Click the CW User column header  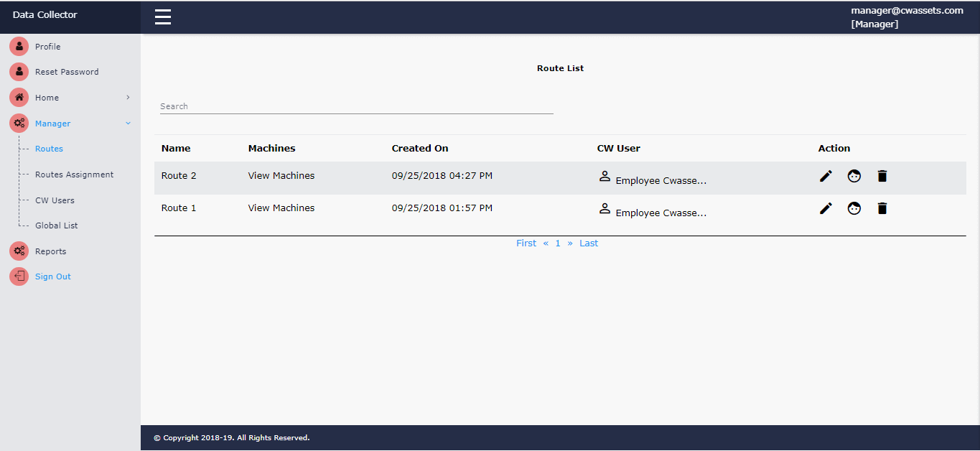[x=619, y=148]
